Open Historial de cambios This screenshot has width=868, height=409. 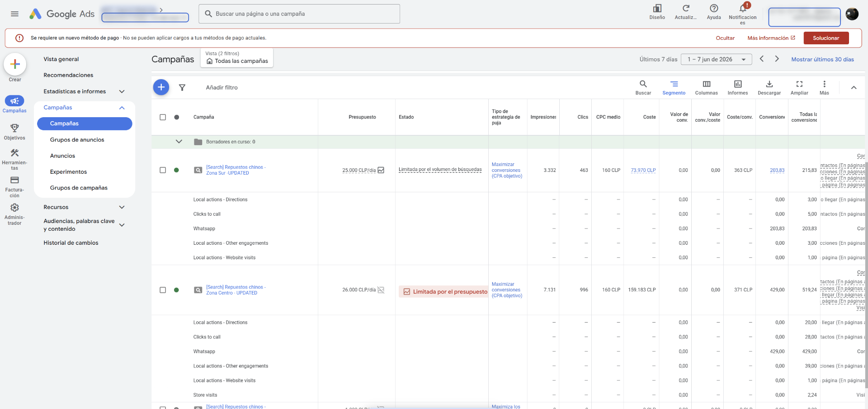pyautogui.click(x=71, y=243)
